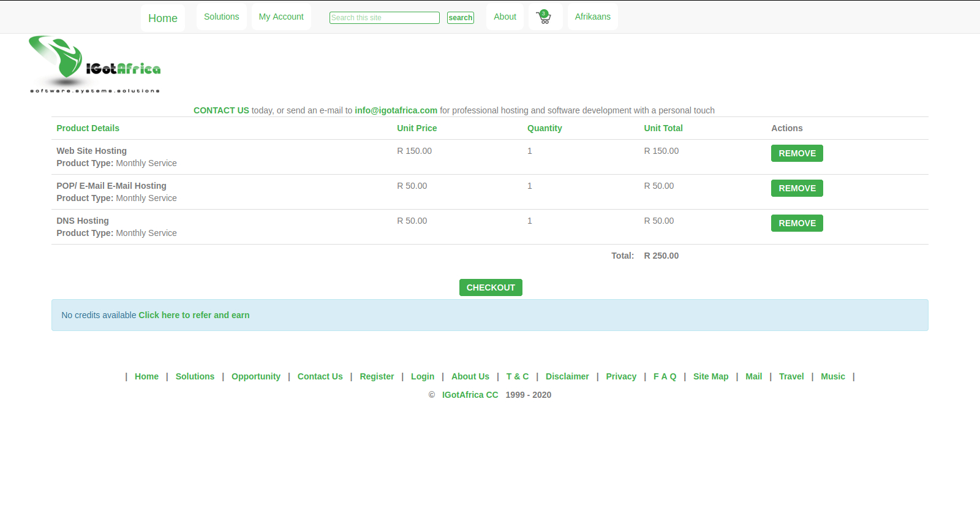The image size is (980, 529).
Task: Open 'Click here to refer and earn'
Action: tap(194, 315)
